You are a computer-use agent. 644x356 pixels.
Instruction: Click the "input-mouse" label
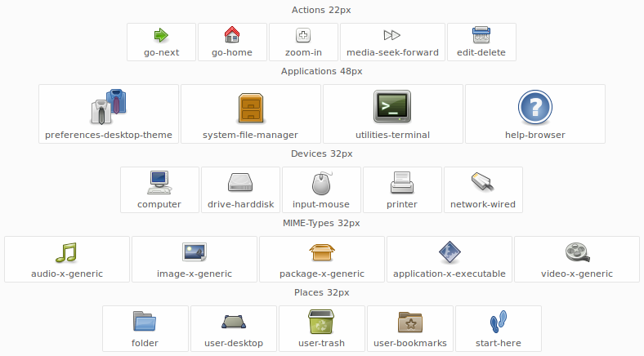(321, 204)
